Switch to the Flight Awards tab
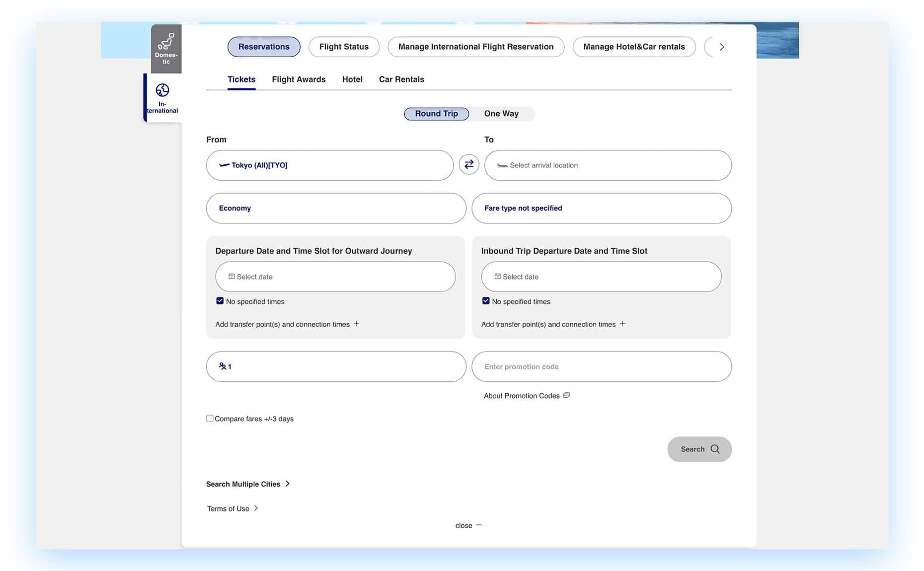The image size is (924, 571). (x=299, y=79)
